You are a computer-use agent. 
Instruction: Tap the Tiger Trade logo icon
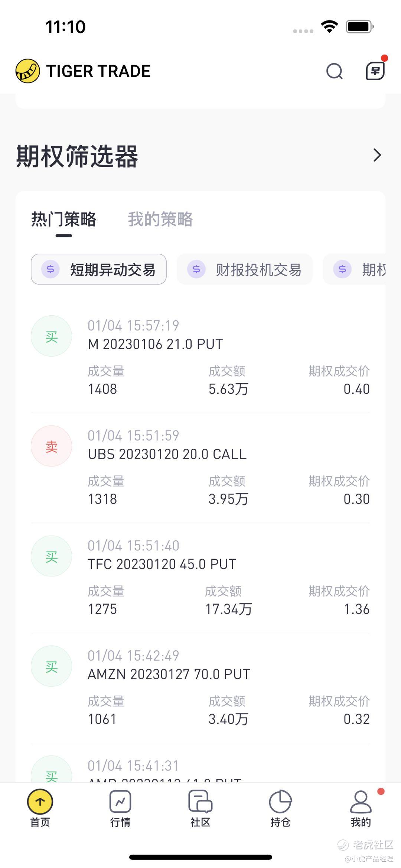click(27, 71)
